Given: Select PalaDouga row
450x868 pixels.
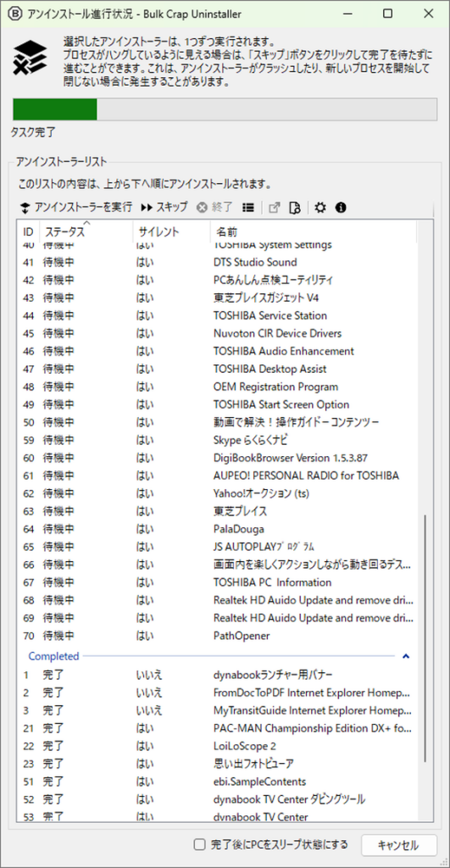Looking at the screenshot, I should [x=218, y=529].
